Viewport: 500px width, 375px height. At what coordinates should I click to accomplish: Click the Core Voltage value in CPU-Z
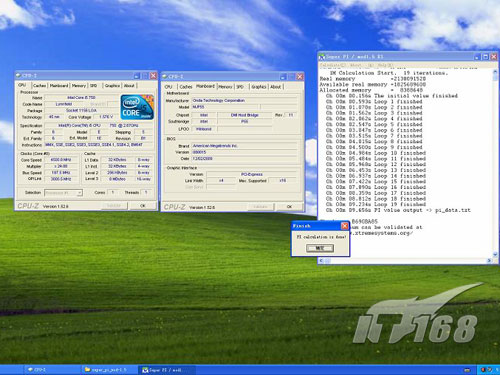pos(106,117)
